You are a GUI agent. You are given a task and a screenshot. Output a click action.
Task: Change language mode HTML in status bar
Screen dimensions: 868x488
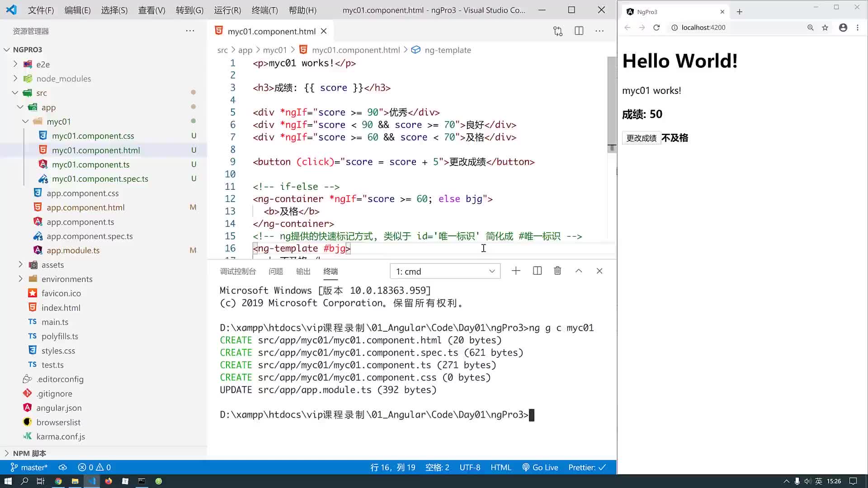500,467
